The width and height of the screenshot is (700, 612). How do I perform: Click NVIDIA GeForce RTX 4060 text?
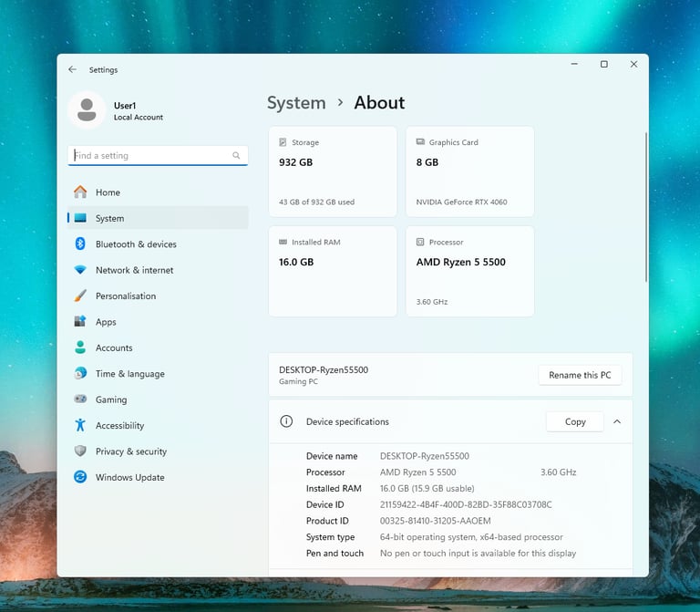pos(461,202)
